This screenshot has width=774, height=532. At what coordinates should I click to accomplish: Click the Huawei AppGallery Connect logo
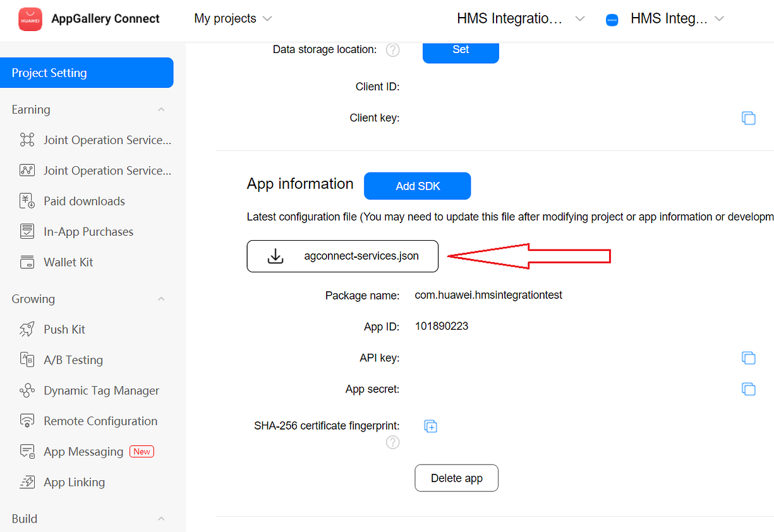[x=31, y=19]
